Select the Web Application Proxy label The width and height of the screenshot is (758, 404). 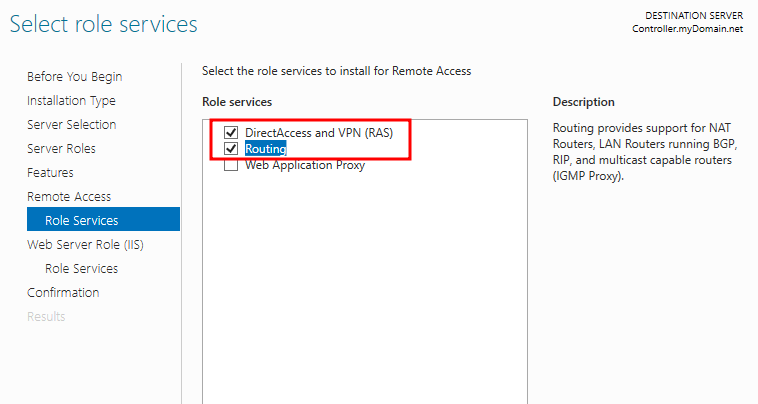[x=305, y=165]
